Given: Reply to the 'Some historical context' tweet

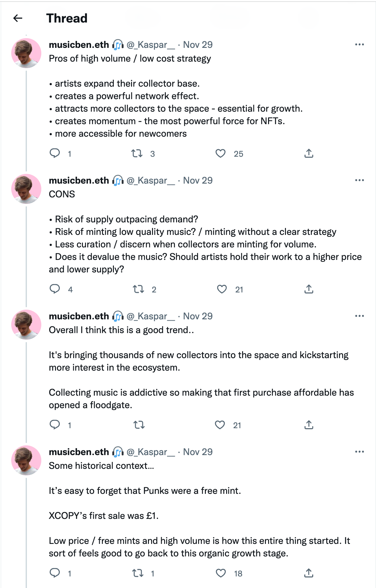Looking at the screenshot, I should pos(55,573).
